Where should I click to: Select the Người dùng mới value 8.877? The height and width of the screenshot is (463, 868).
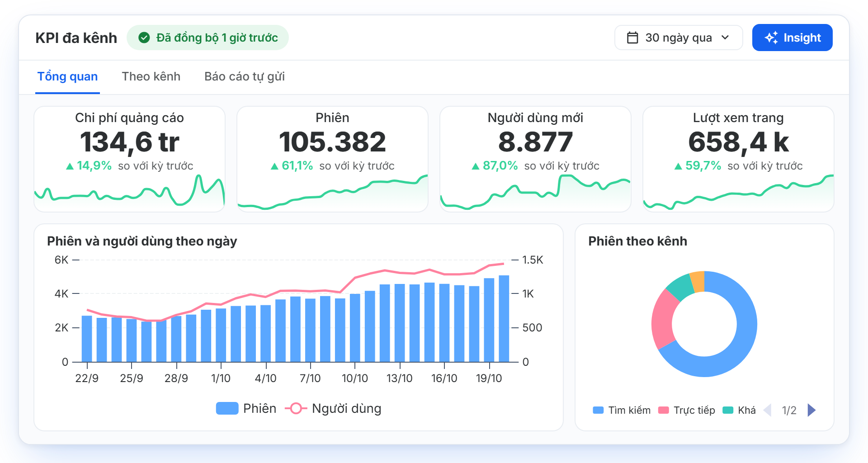[x=535, y=142]
